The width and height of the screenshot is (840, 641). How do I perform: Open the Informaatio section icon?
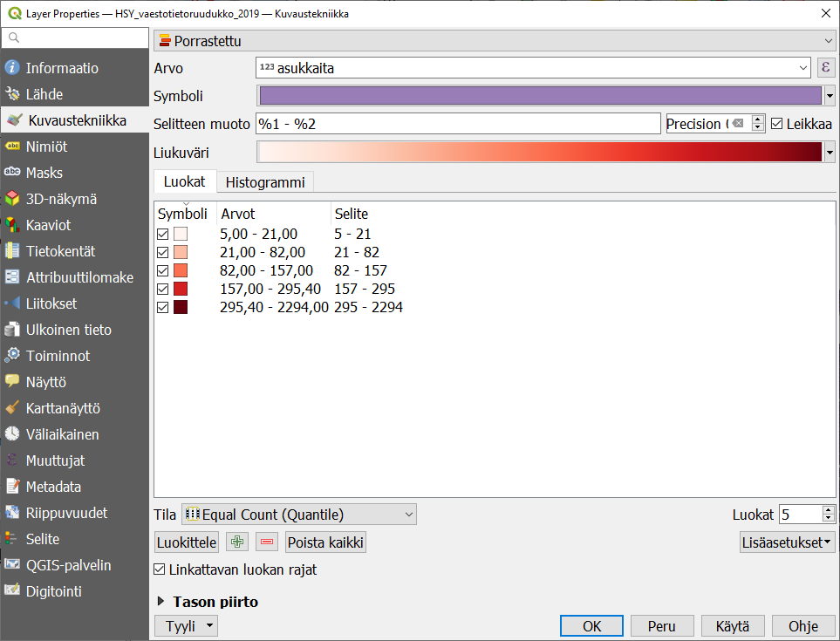(x=12, y=68)
